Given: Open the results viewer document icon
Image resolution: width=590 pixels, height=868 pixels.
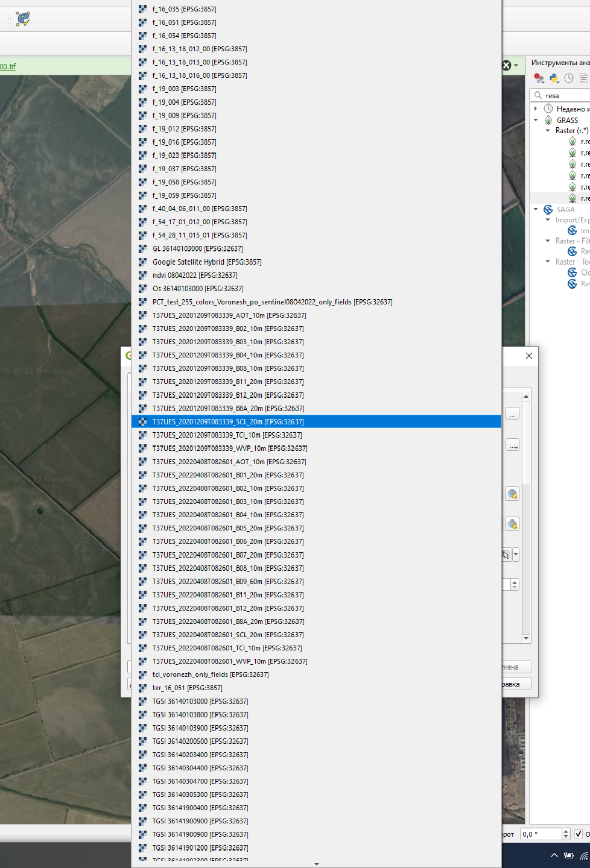Looking at the screenshot, I should (583, 78).
